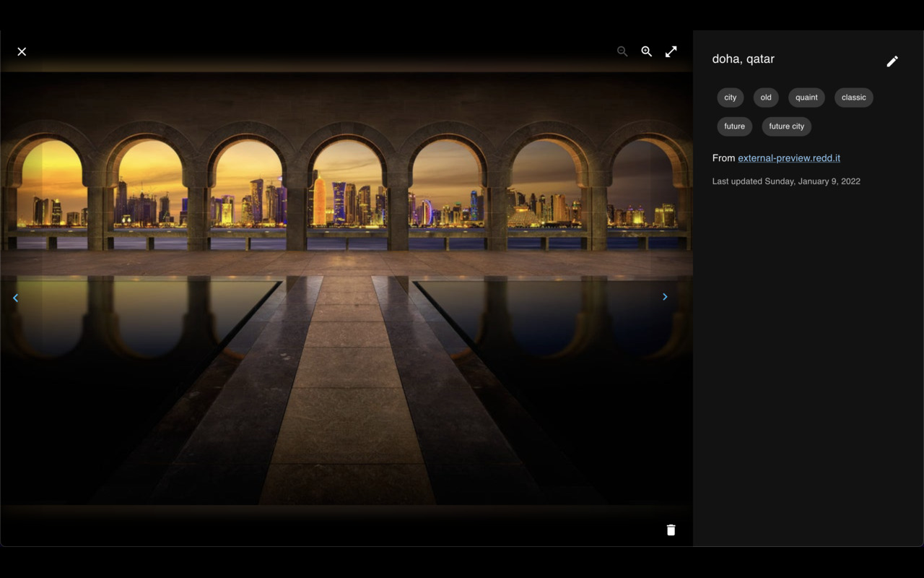Click the tall orange tower in the photo
Image resolution: width=924 pixels, height=578 pixels.
tap(319, 201)
